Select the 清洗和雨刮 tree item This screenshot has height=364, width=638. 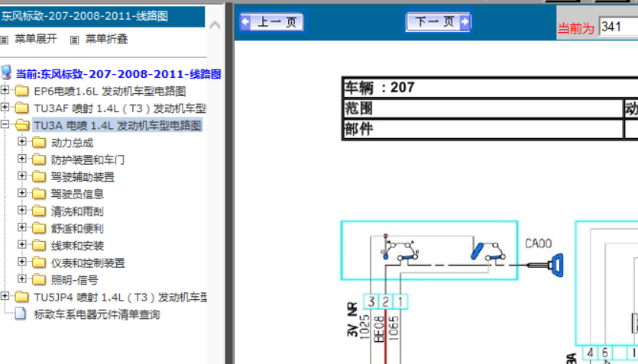click(x=77, y=211)
